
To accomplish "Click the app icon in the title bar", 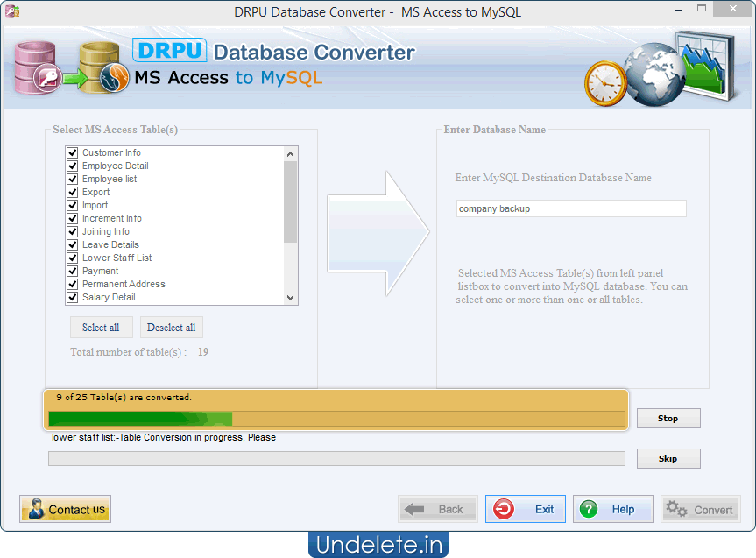I will click(x=12, y=11).
